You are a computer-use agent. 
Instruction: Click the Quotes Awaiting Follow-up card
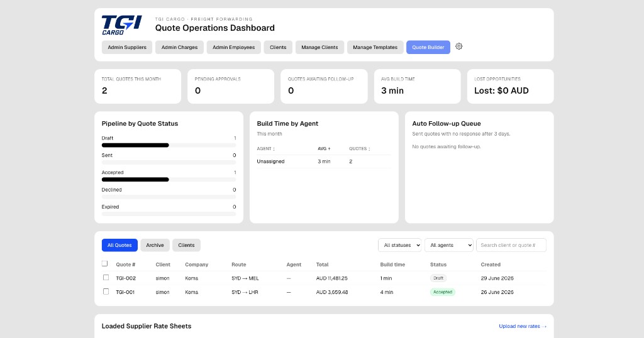324,86
